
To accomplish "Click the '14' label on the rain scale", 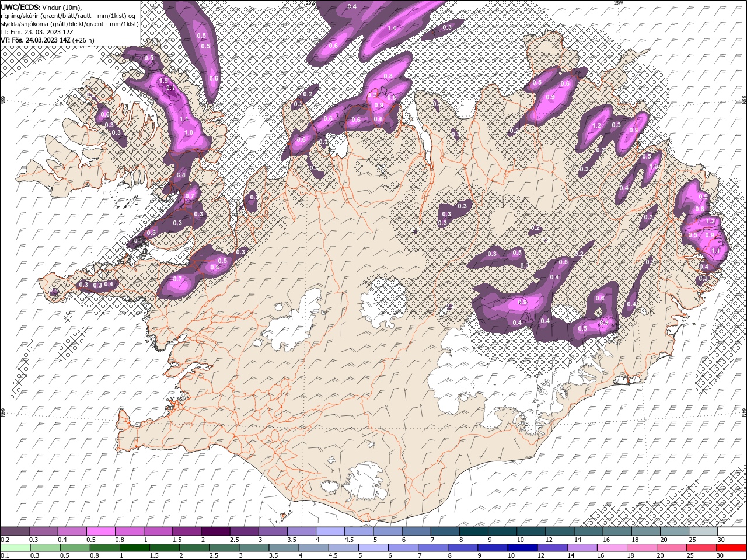I will coord(571,555).
